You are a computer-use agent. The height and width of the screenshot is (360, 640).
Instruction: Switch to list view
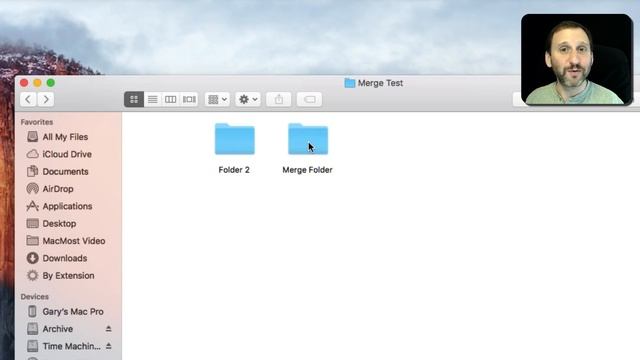coord(153,99)
